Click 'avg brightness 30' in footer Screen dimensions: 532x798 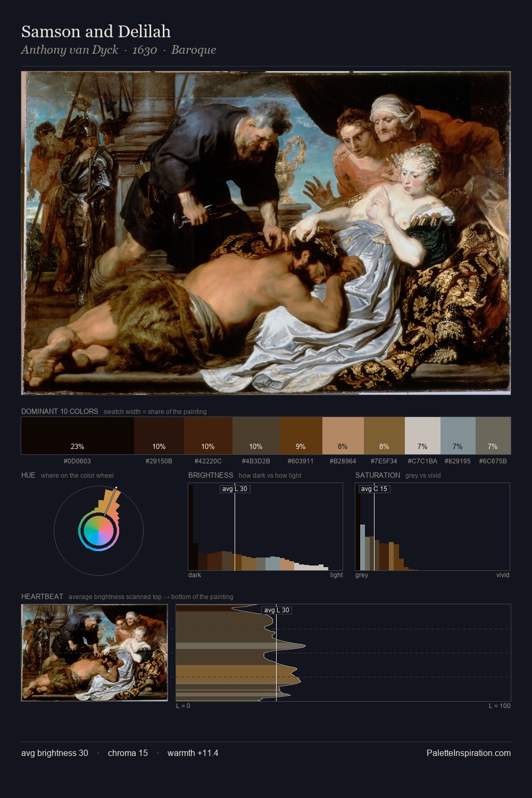click(x=55, y=753)
